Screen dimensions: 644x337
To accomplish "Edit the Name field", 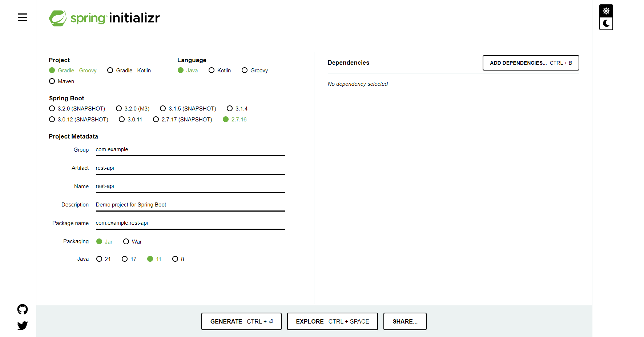I will pos(190,186).
